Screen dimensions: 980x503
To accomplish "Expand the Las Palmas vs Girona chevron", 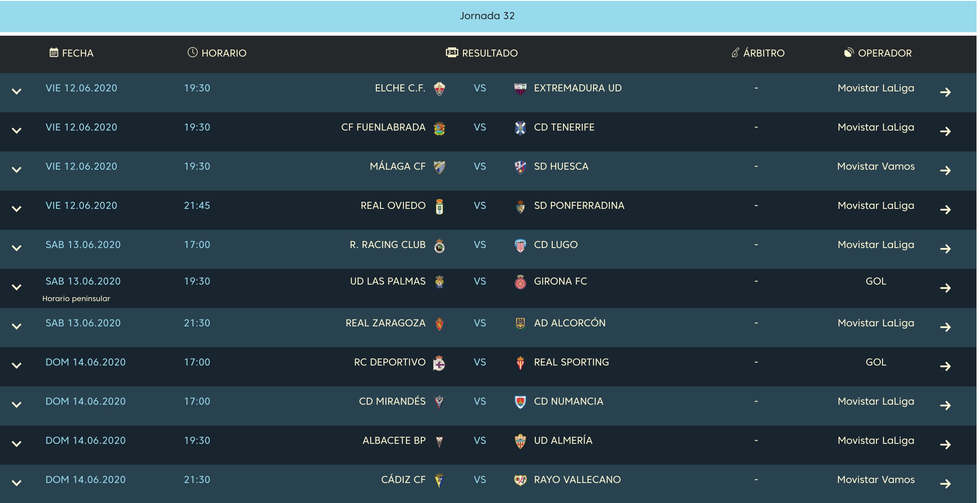I will (17, 288).
